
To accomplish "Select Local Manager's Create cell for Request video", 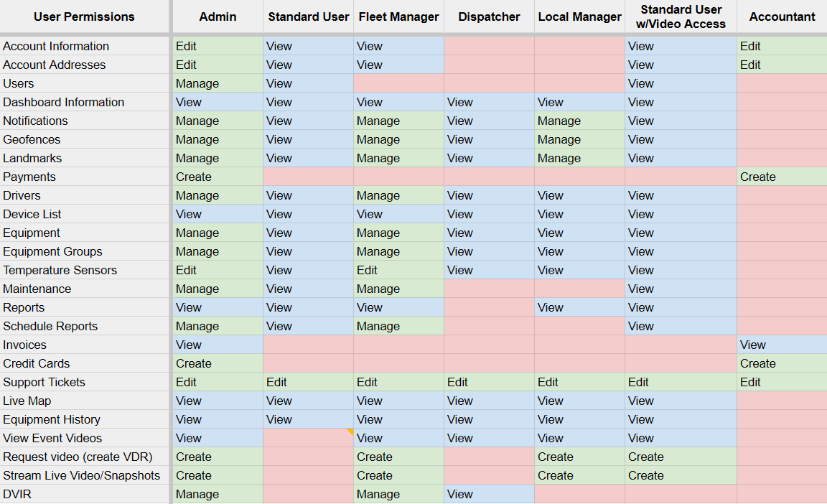I will 579,457.
